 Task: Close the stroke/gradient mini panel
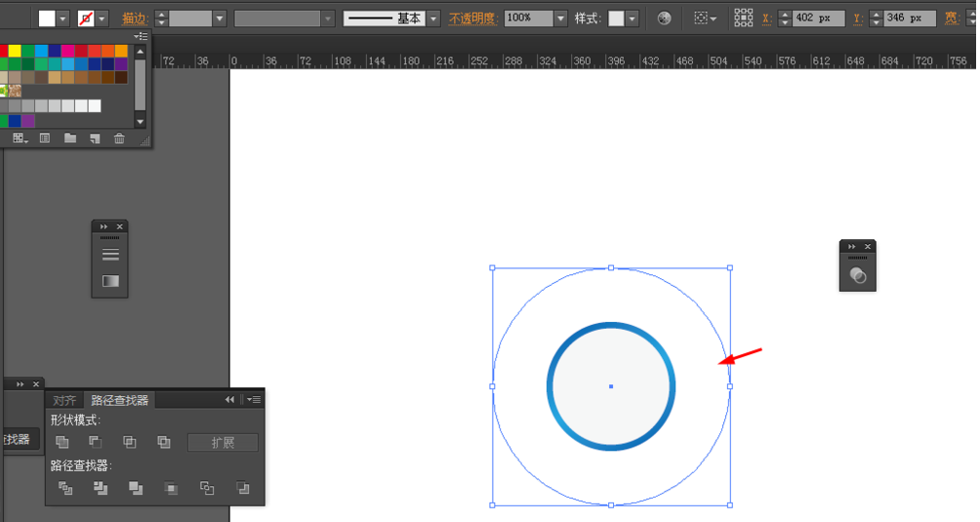[119, 226]
